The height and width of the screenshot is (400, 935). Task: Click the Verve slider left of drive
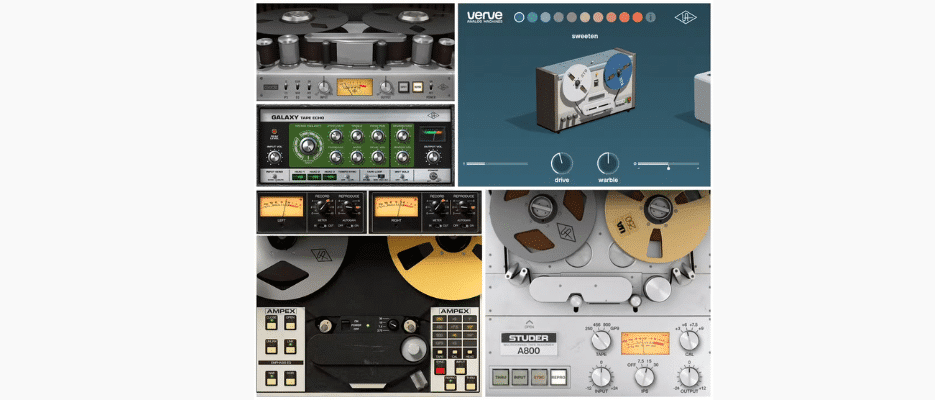pyautogui.click(x=496, y=163)
